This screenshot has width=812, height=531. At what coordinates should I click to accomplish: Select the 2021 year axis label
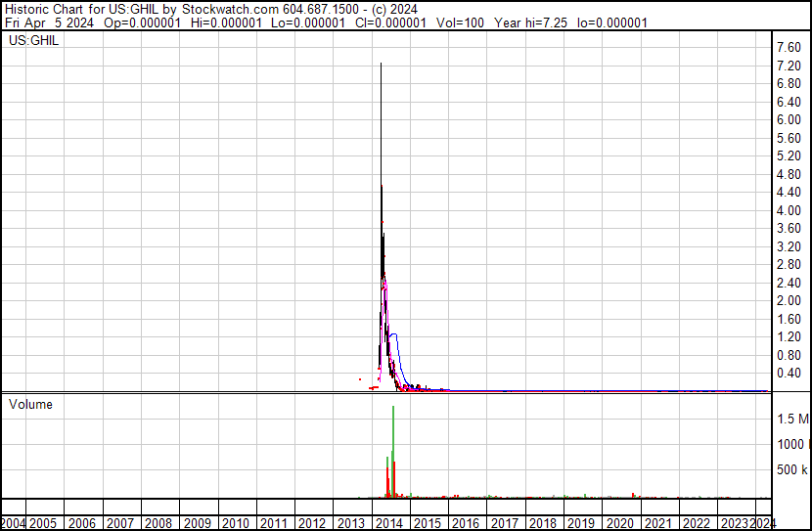(658, 523)
